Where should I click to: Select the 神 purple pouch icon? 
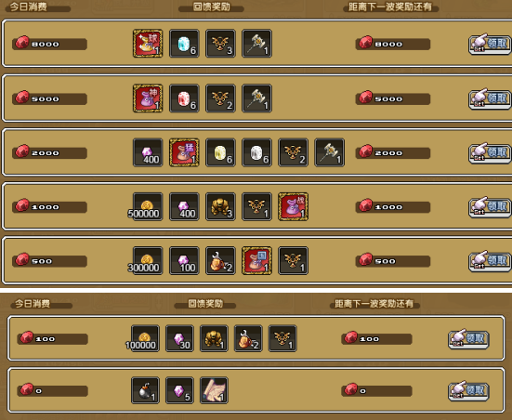click(x=148, y=98)
